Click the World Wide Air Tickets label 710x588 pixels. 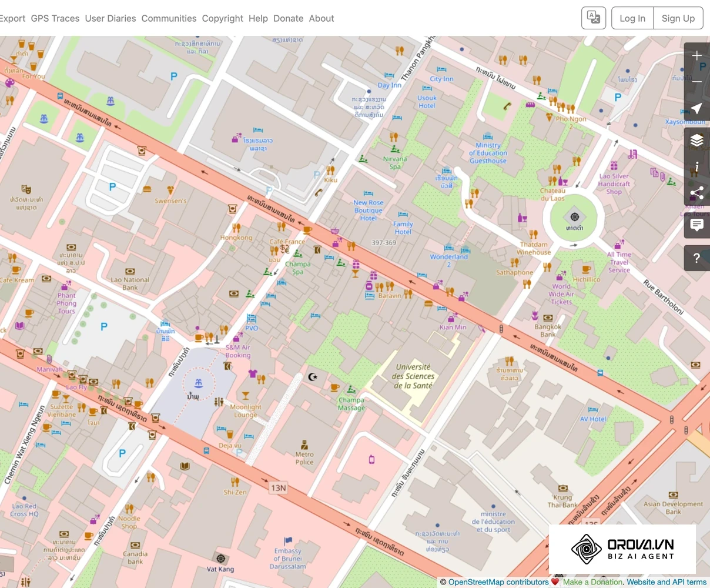pos(561,294)
